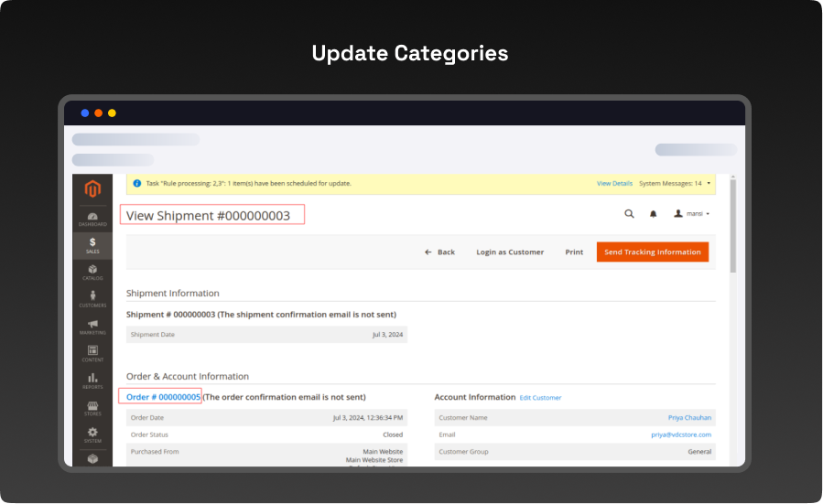Open the Content sidebar icon
823x504 pixels.
[92, 353]
